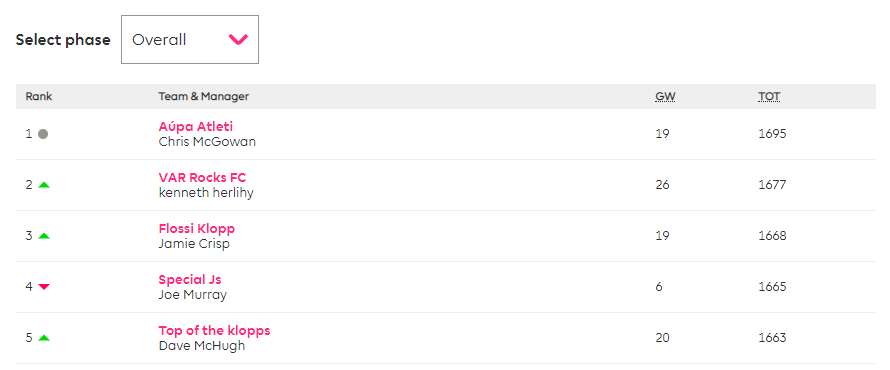This screenshot has width=890, height=370.
Task: Click gameweek score 6 for Special Js
Action: 658,287
